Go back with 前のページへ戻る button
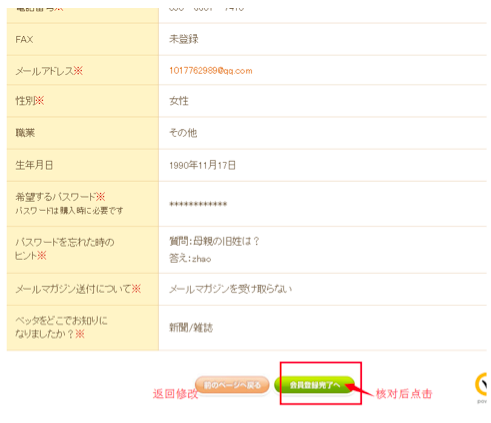 [232, 385]
